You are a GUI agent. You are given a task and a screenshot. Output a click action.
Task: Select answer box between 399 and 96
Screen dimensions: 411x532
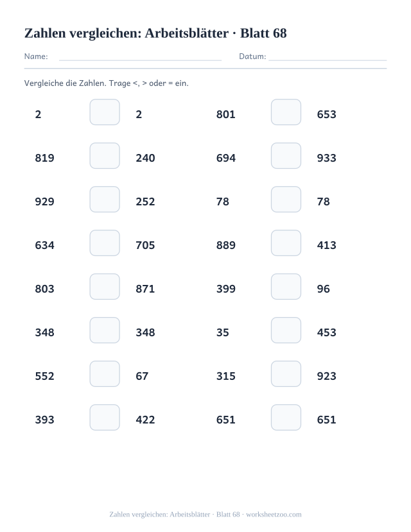[286, 287]
